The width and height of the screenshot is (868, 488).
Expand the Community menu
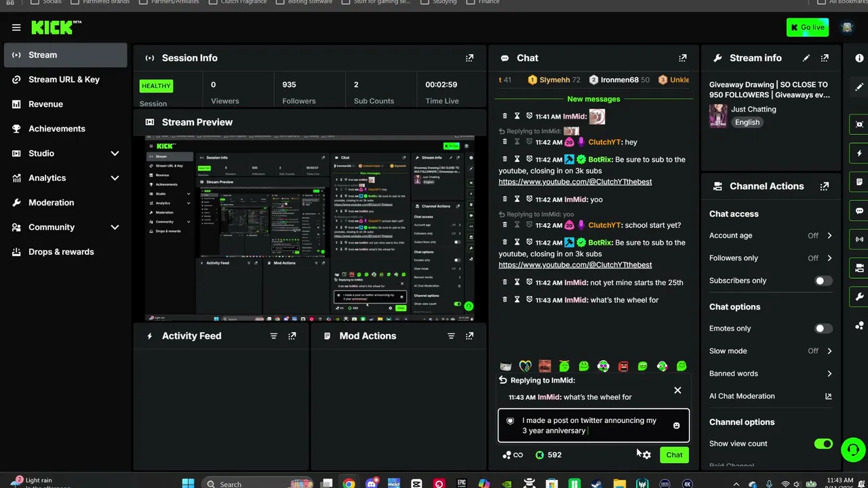click(115, 228)
